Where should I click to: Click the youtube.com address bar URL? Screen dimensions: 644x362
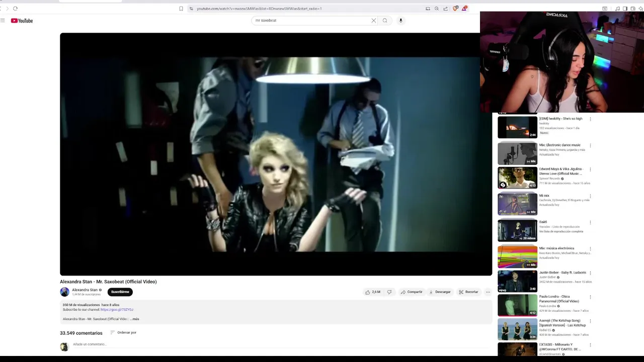point(259,9)
